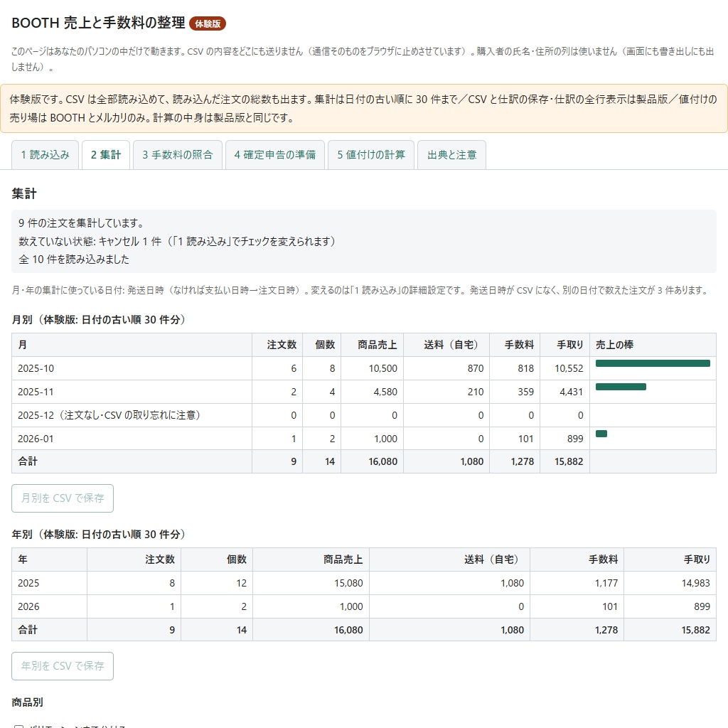
Task: Go to the 5 値付けの計算 tab
Action: pyautogui.click(x=371, y=154)
